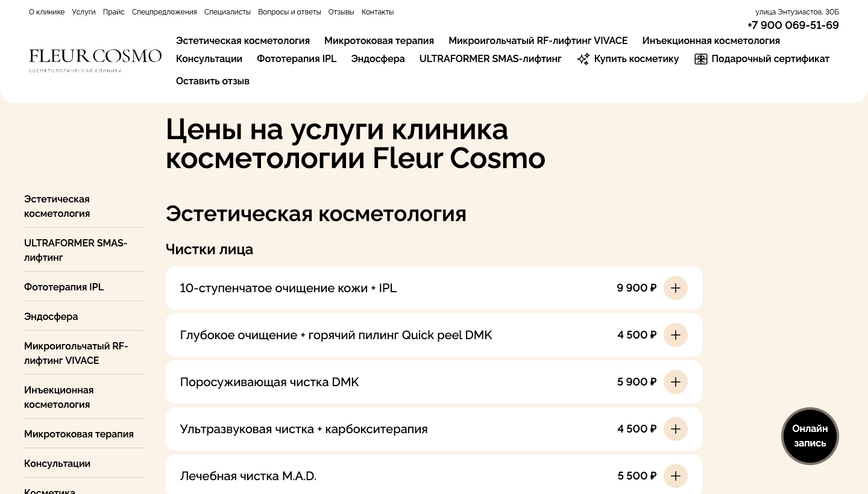This screenshot has width=868, height=494.
Task: Open the Онлайн запись round button
Action: pyautogui.click(x=810, y=436)
